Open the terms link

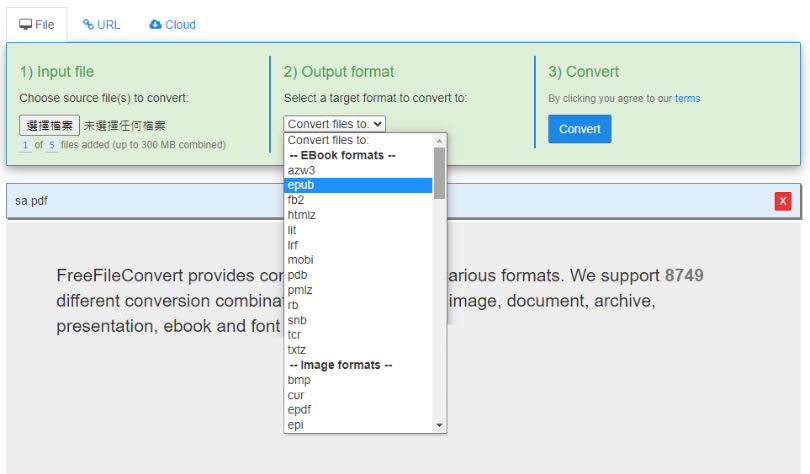tap(687, 99)
